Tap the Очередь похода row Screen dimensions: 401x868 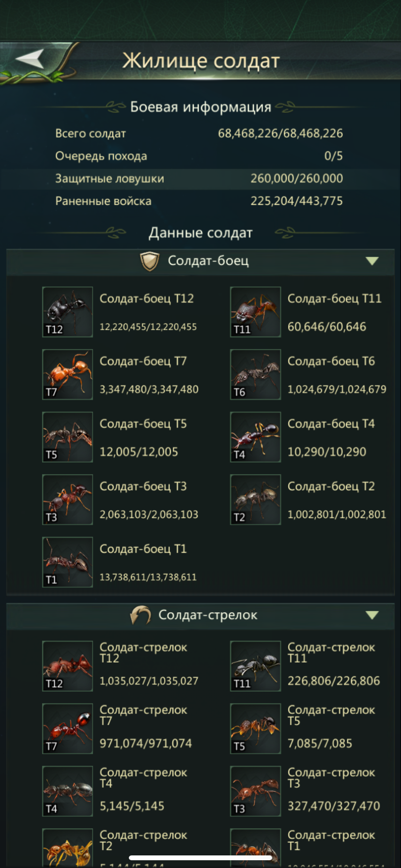coord(199,156)
